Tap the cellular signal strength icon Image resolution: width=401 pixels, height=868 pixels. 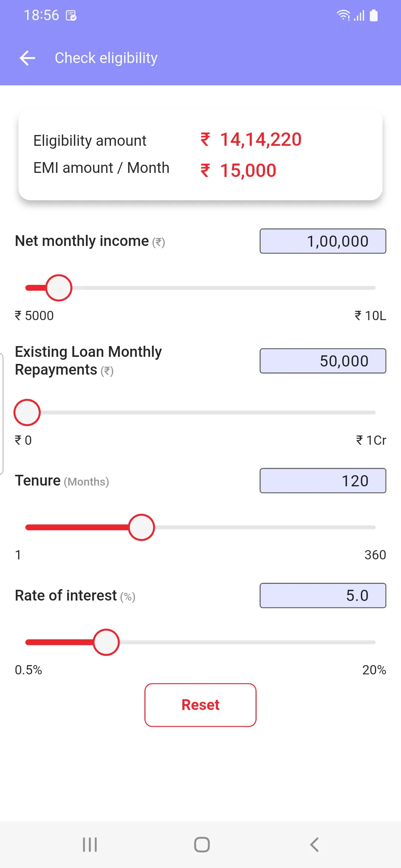[359, 16]
